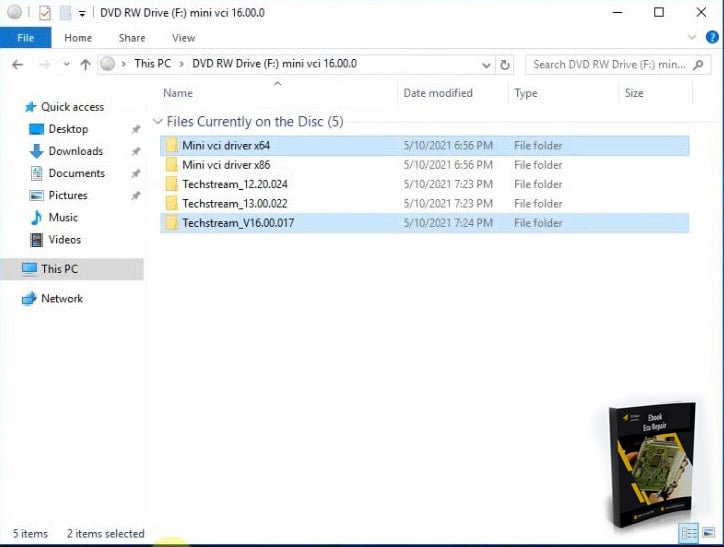Select the Techstream_12.20.024 folder
724x547 pixels.
click(424, 185)
